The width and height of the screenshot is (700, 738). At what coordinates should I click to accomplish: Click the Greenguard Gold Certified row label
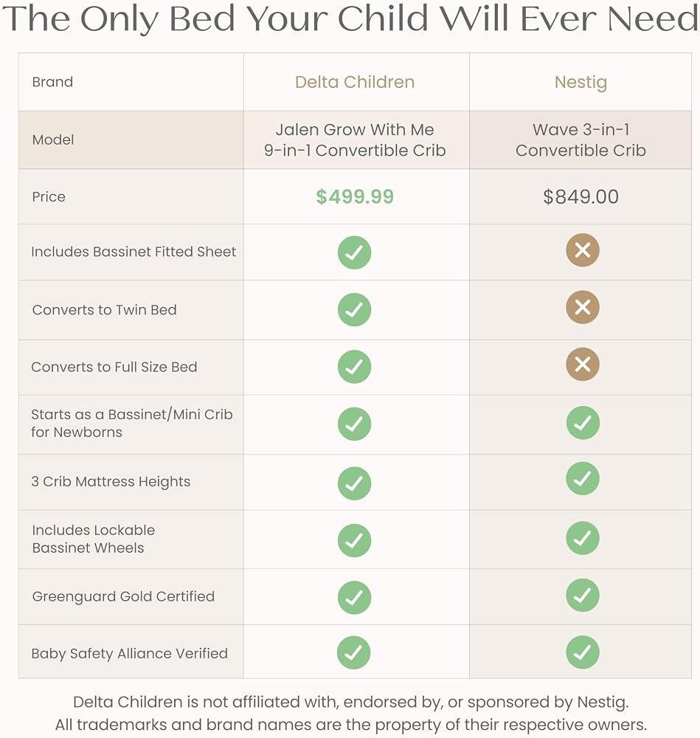click(x=123, y=596)
